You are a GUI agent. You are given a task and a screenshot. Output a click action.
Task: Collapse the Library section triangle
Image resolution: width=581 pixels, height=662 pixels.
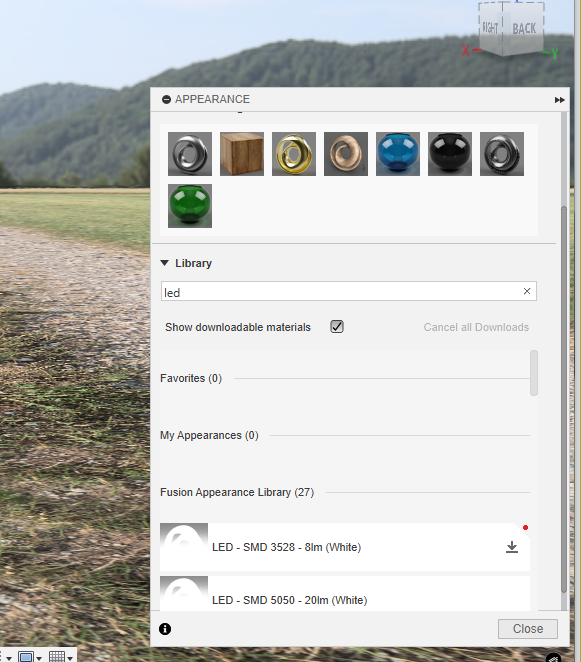(x=165, y=263)
